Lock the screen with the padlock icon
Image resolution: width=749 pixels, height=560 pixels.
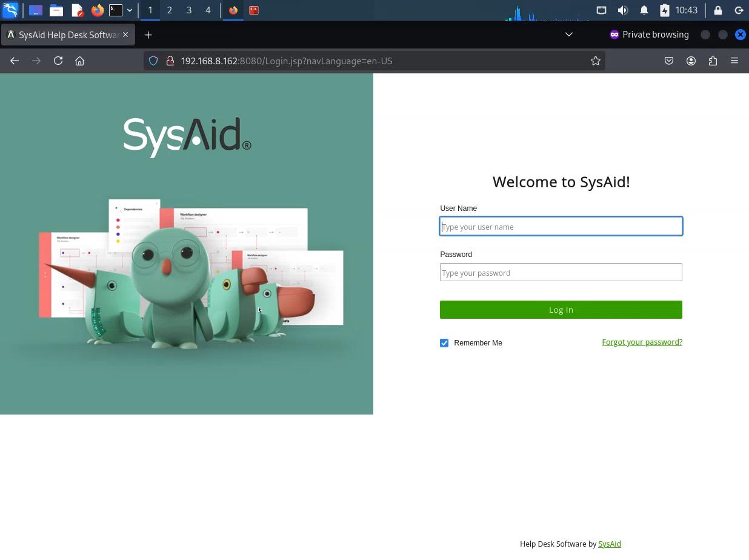[718, 10]
